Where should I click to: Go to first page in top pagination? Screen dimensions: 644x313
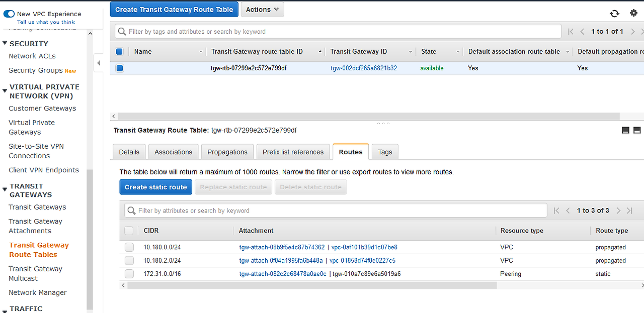pyautogui.click(x=571, y=32)
